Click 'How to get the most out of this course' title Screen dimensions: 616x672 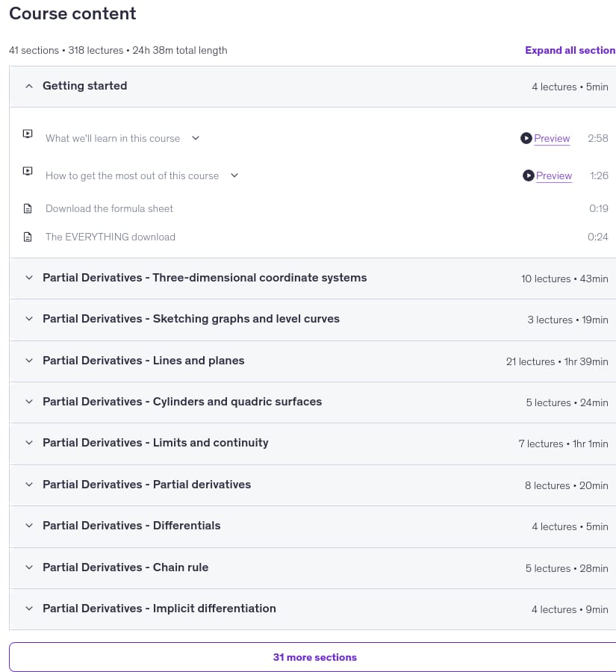(x=132, y=175)
